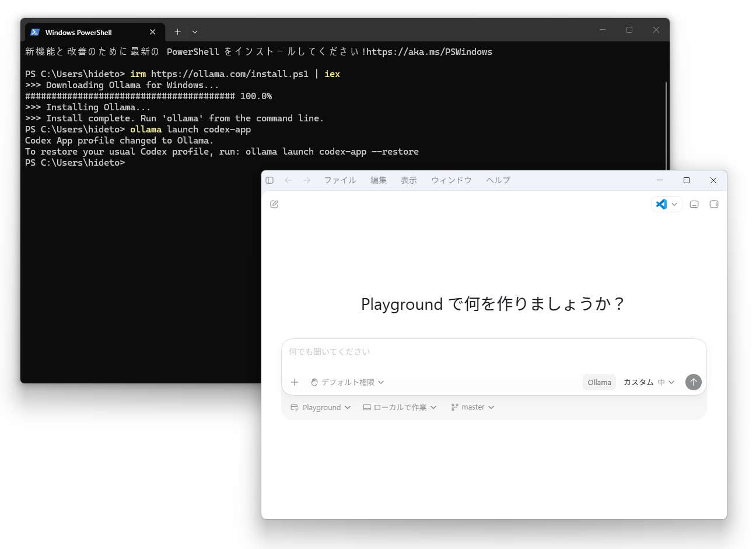
Task: Send the message with the up-arrow button
Action: point(693,382)
